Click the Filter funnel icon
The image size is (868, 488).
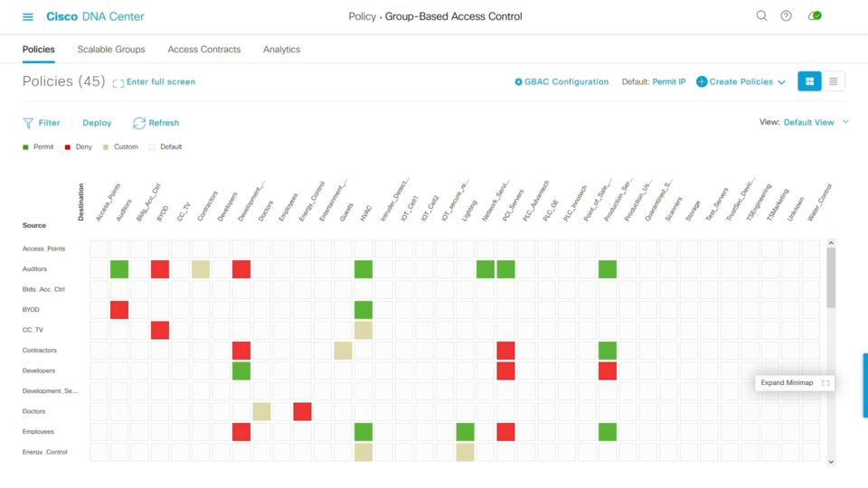[x=28, y=123]
